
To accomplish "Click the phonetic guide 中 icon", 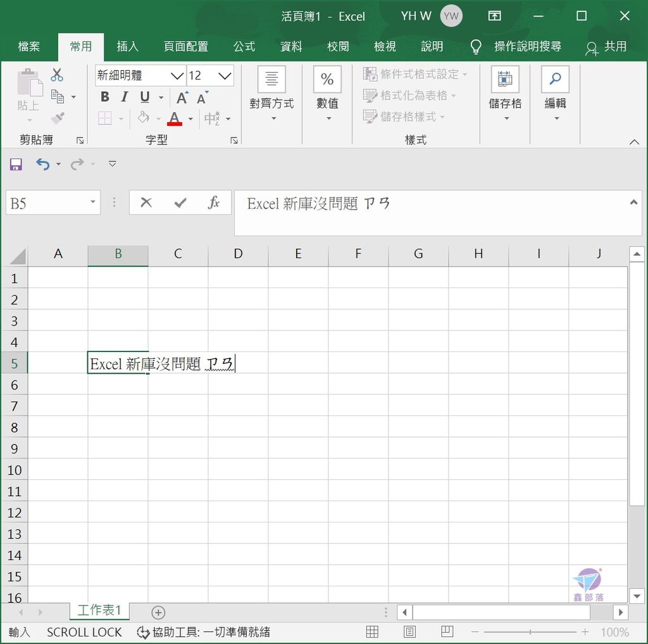I will click(x=212, y=118).
